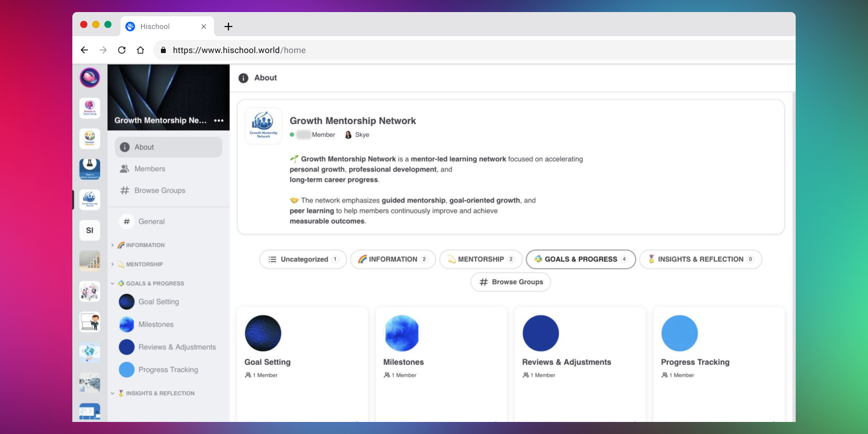Open the SI network icon
The image size is (868, 434).
(x=90, y=230)
